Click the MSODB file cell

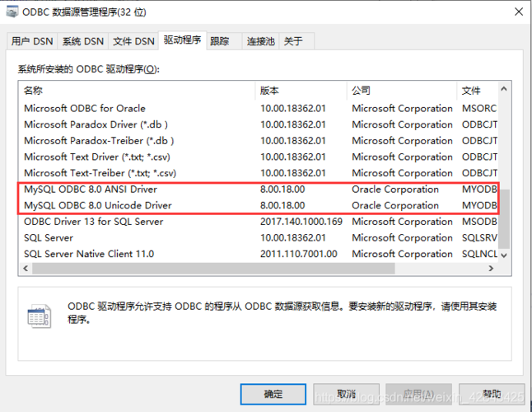[479, 222]
